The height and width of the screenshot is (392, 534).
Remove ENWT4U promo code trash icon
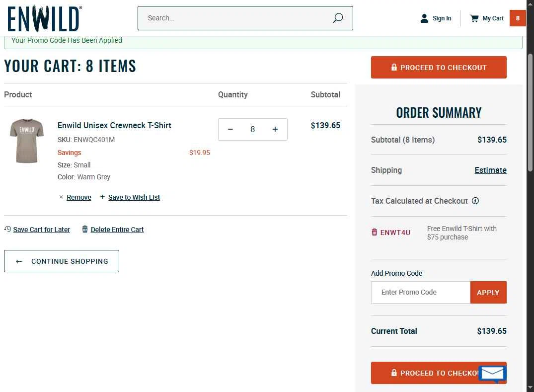tap(374, 233)
